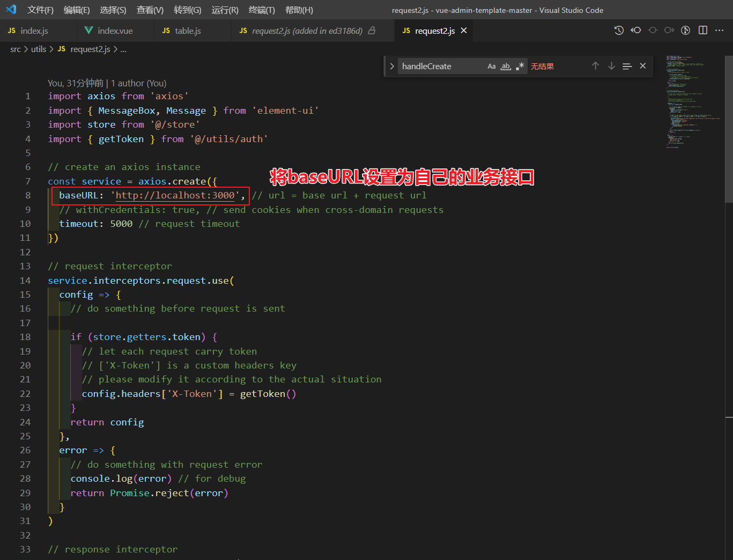
Task: Click the VS Code logo icon
Action: click(11, 10)
